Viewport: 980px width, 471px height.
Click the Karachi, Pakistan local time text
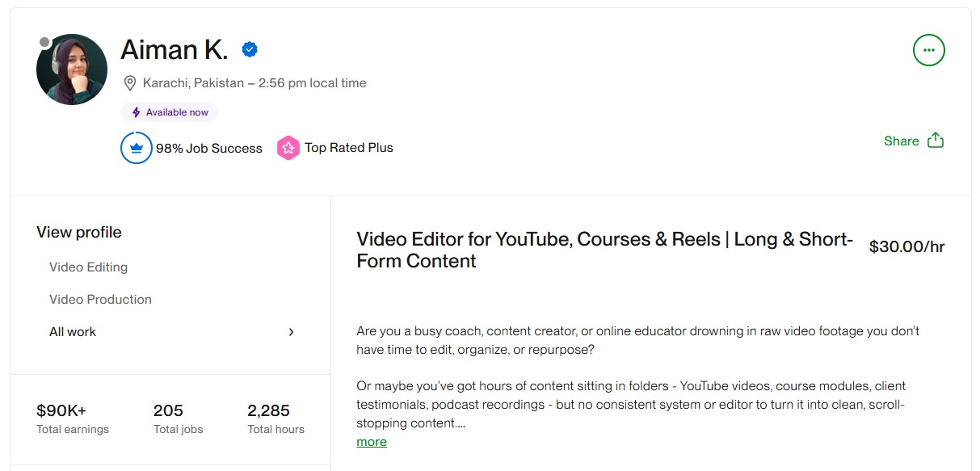coord(254,83)
